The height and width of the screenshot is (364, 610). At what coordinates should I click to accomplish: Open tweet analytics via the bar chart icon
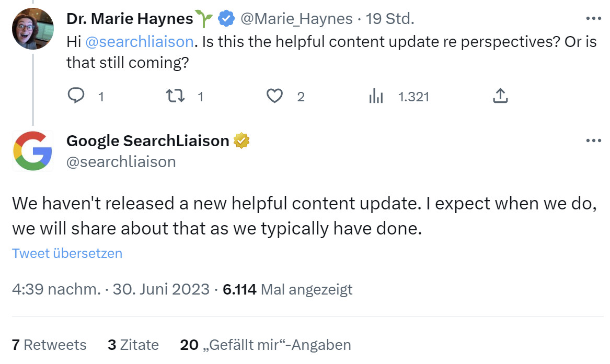point(375,96)
